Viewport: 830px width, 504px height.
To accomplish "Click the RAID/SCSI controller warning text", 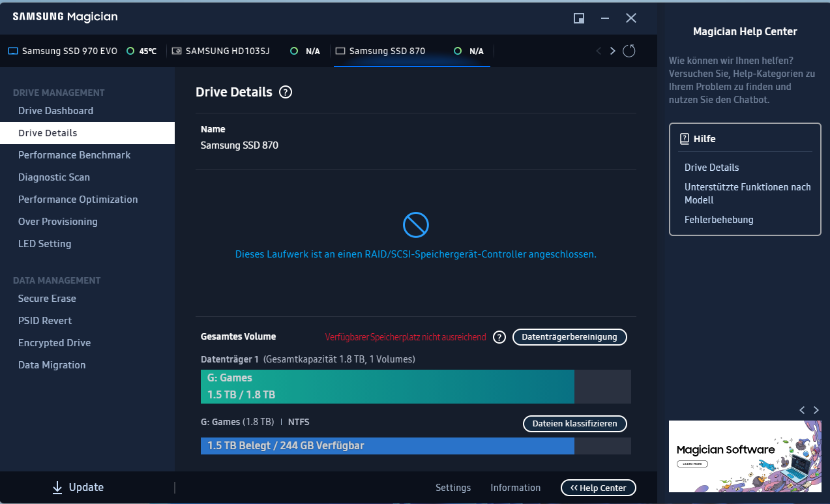I will [416, 254].
